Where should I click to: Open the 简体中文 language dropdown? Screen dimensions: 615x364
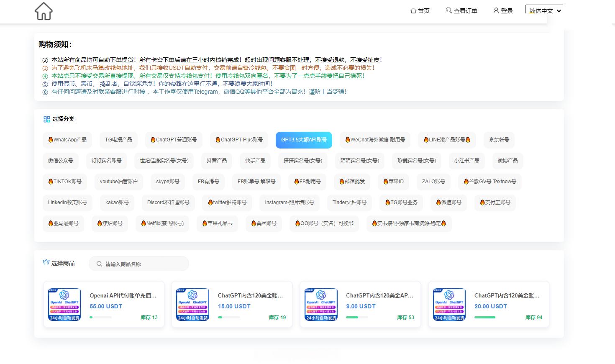pos(544,11)
